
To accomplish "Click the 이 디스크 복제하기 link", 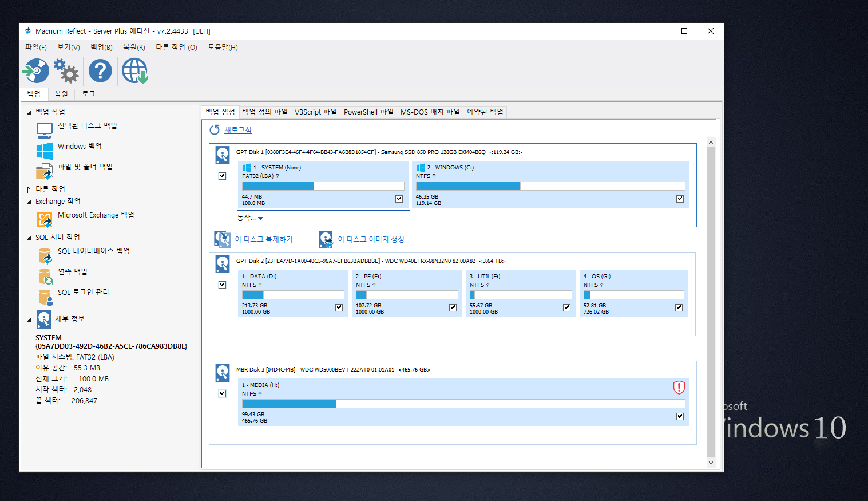I will pos(263,239).
